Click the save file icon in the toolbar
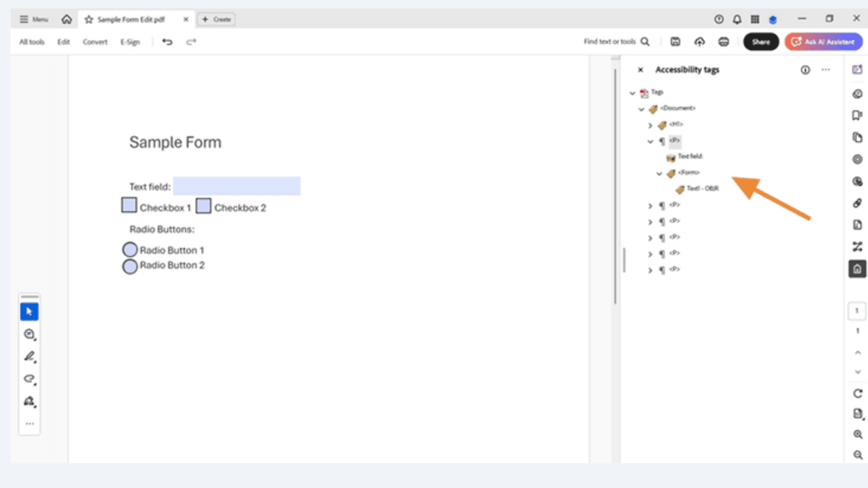 point(675,41)
